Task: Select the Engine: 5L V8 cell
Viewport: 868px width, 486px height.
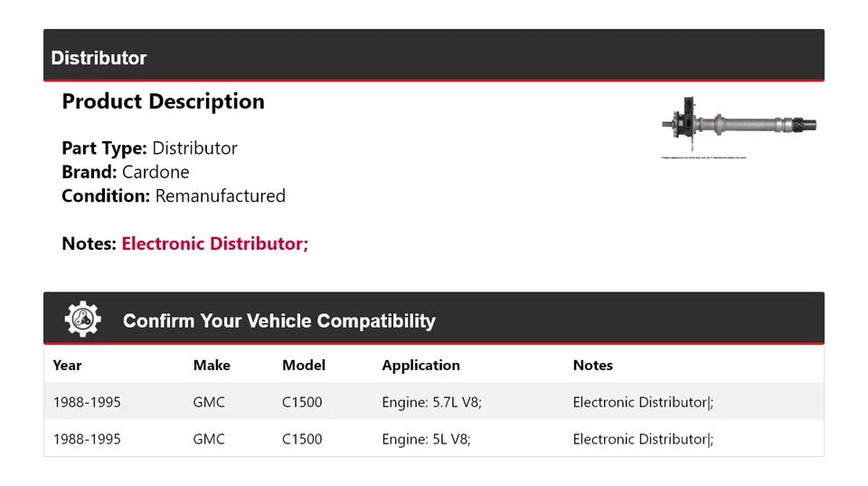Action: [x=426, y=439]
